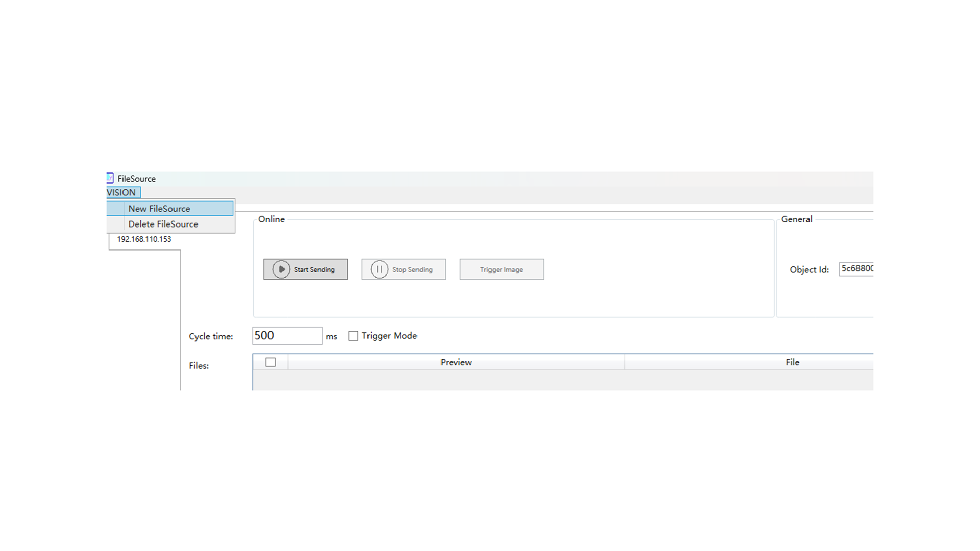Tick the select-all checkbox in Files header

[271, 362]
